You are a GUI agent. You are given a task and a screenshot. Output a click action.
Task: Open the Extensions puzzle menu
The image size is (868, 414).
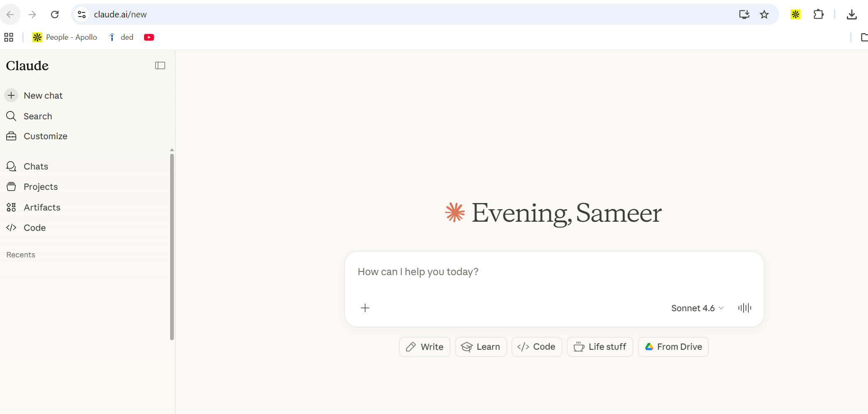point(819,15)
